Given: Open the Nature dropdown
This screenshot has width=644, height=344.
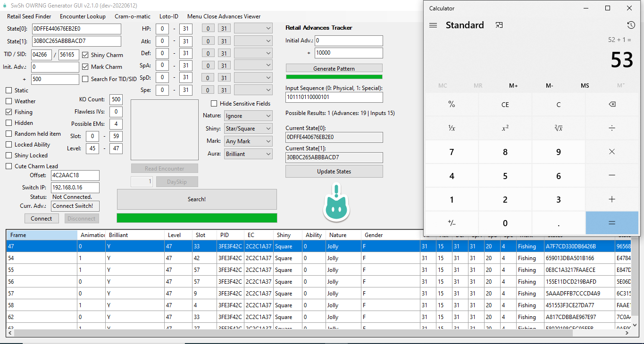Looking at the screenshot, I should click(248, 116).
